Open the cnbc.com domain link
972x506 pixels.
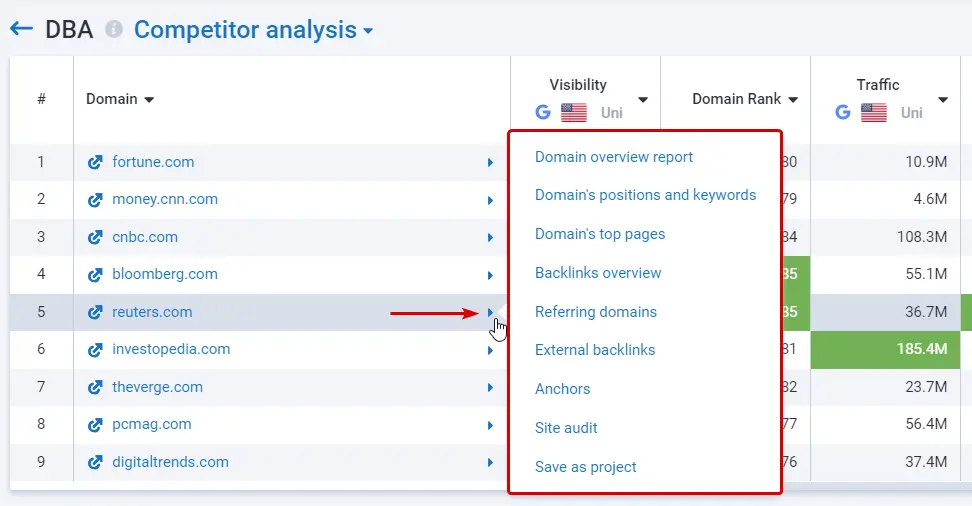click(x=145, y=237)
